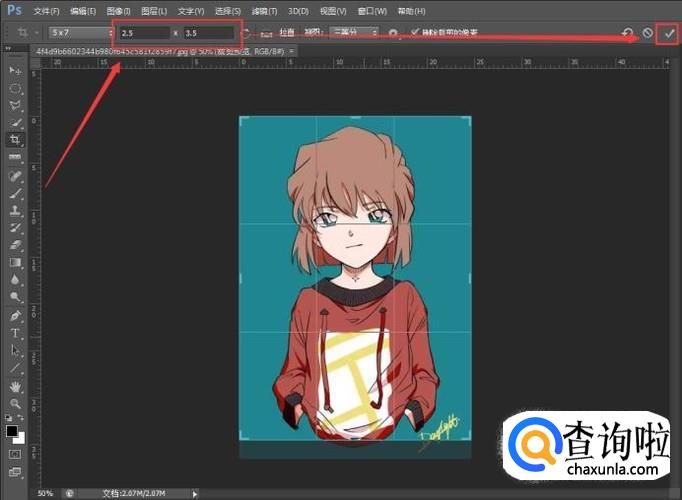Open the 图像(I) menu
This screenshot has width=682, height=500.
tap(118, 11)
